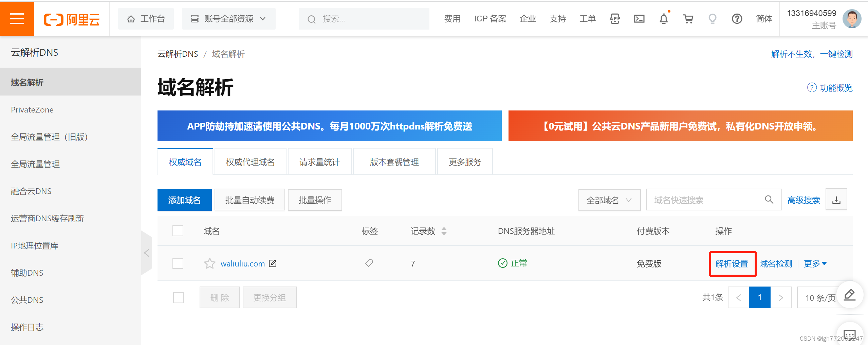
Task: Switch to the 权威域名 tab
Action: [x=185, y=162]
